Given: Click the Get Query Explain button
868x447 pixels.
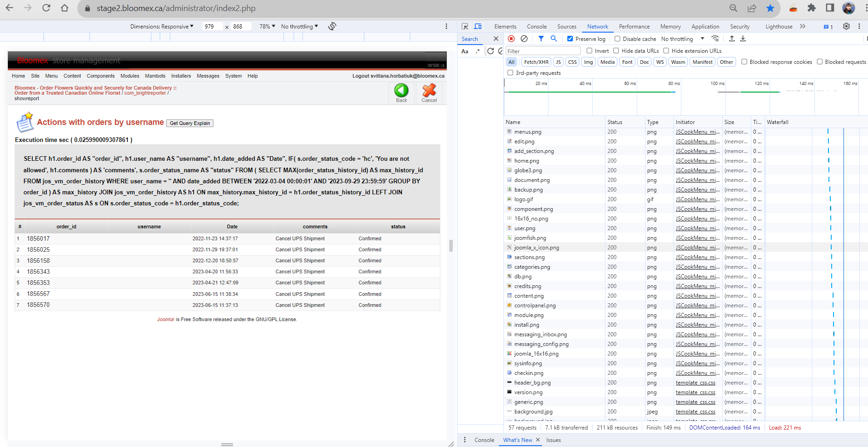Looking at the screenshot, I should pos(190,123).
